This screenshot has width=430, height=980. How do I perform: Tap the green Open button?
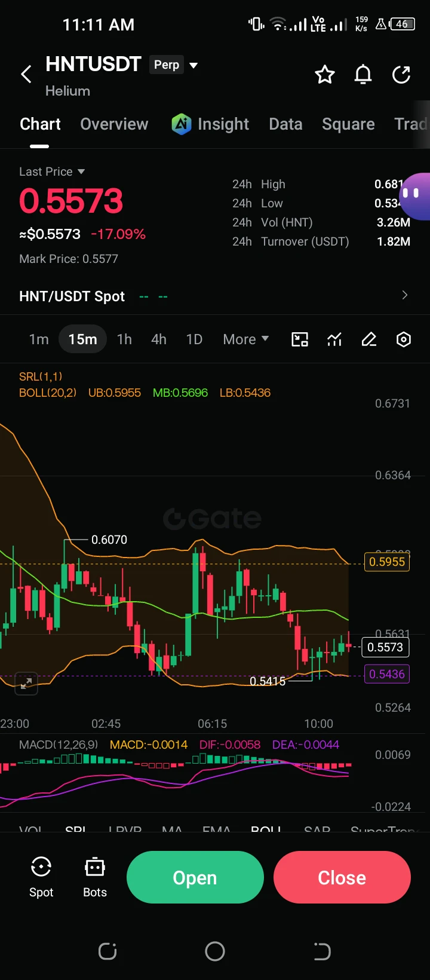195,877
